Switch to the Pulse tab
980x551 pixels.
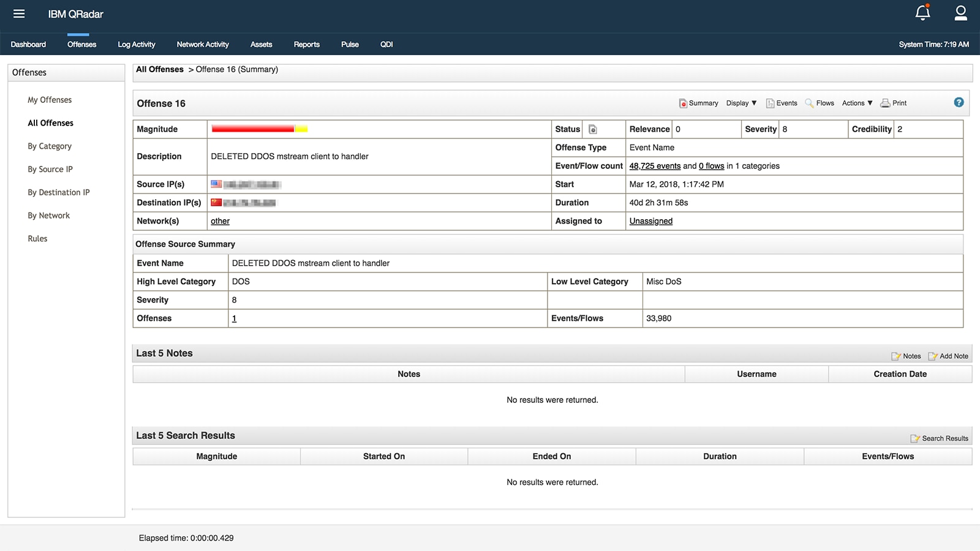click(x=350, y=44)
